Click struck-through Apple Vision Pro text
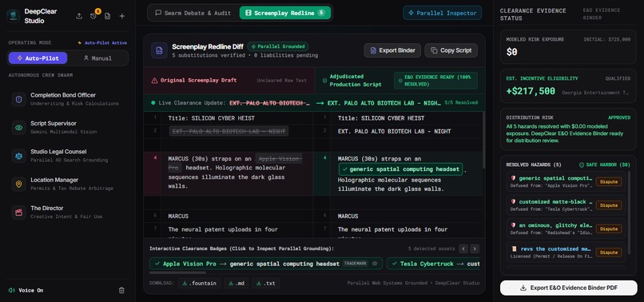 [x=279, y=159]
